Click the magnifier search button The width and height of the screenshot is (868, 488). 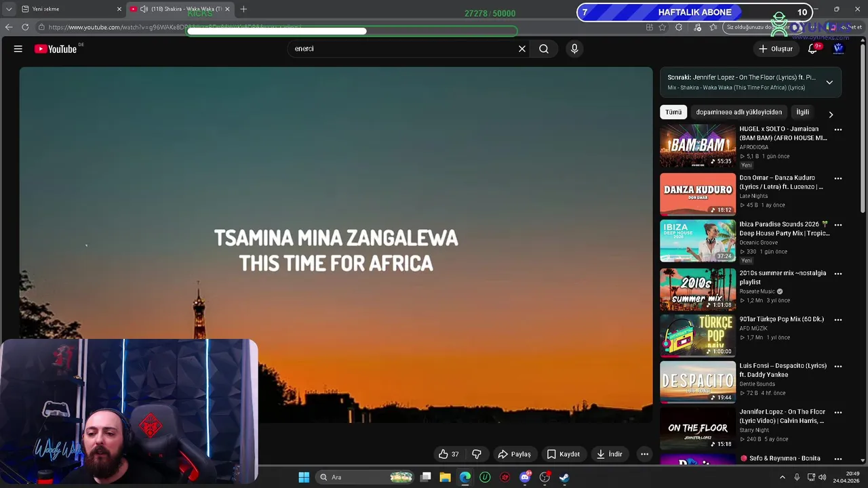click(x=544, y=49)
